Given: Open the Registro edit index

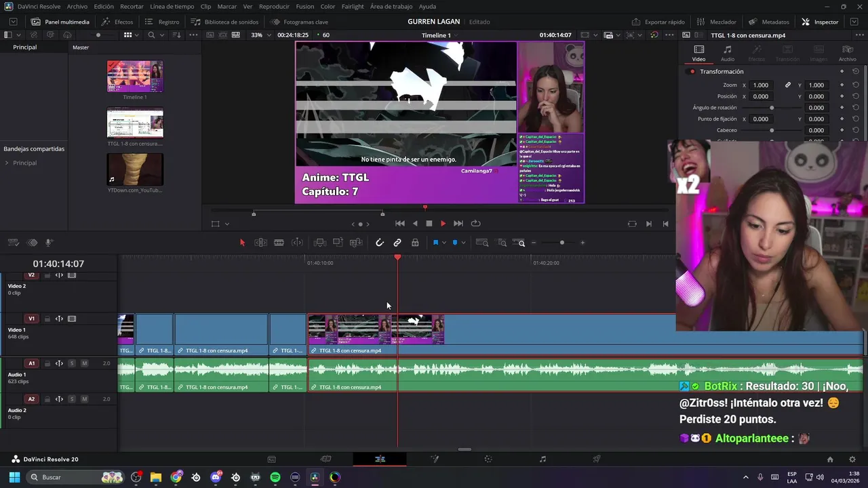Looking at the screenshot, I should click(162, 22).
